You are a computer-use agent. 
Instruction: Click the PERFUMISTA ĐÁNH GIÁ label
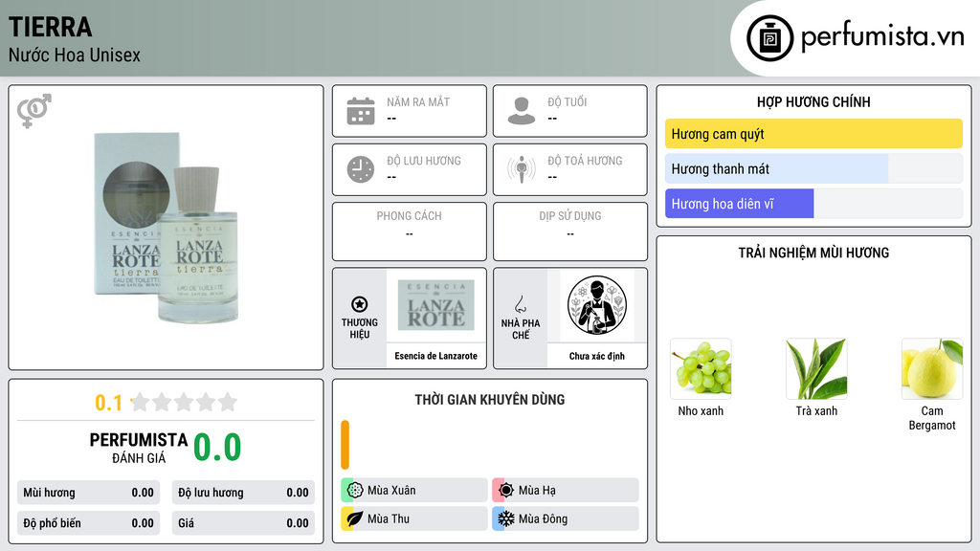(139, 448)
